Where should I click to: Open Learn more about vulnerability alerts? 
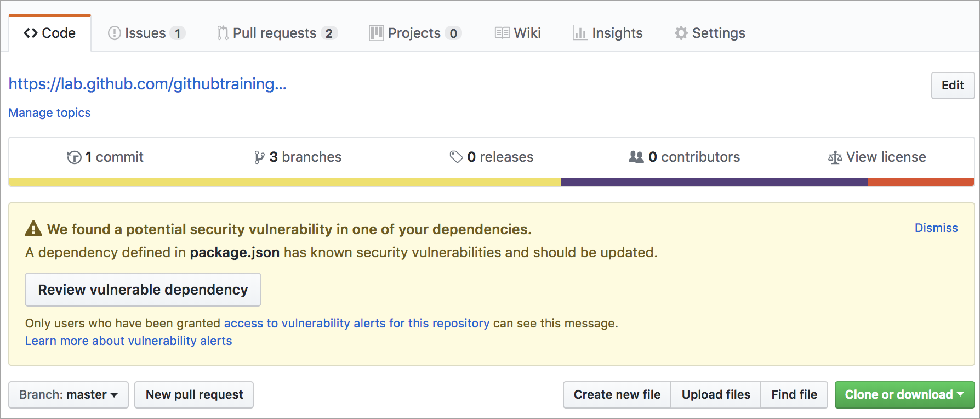coord(128,341)
